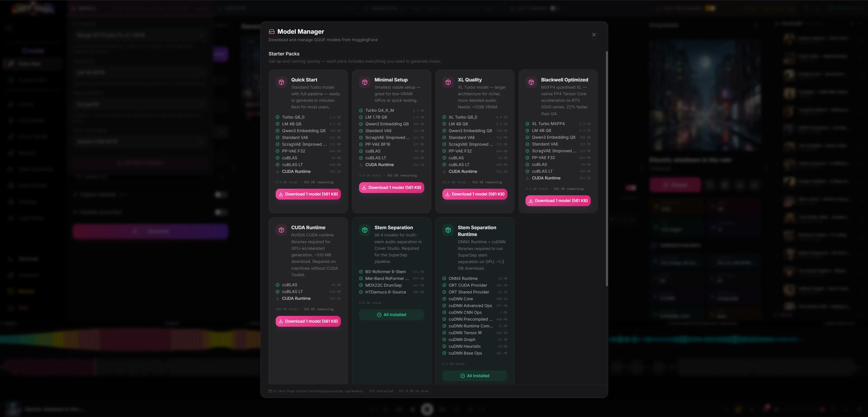The width and height of the screenshot is (868, 417).
Task: Click download icon beside CUDA Runtime in XL Quality
Action: pyautogui.click(x=444, y=171)
